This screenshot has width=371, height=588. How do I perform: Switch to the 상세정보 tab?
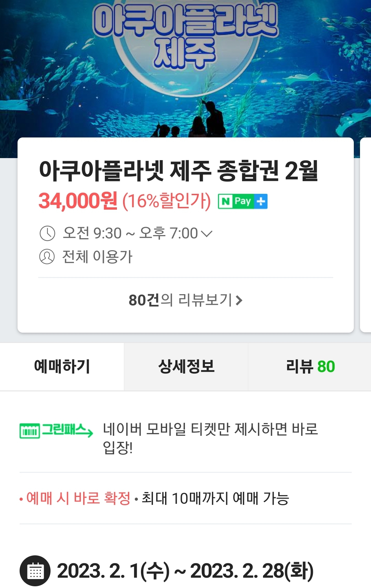186,367
